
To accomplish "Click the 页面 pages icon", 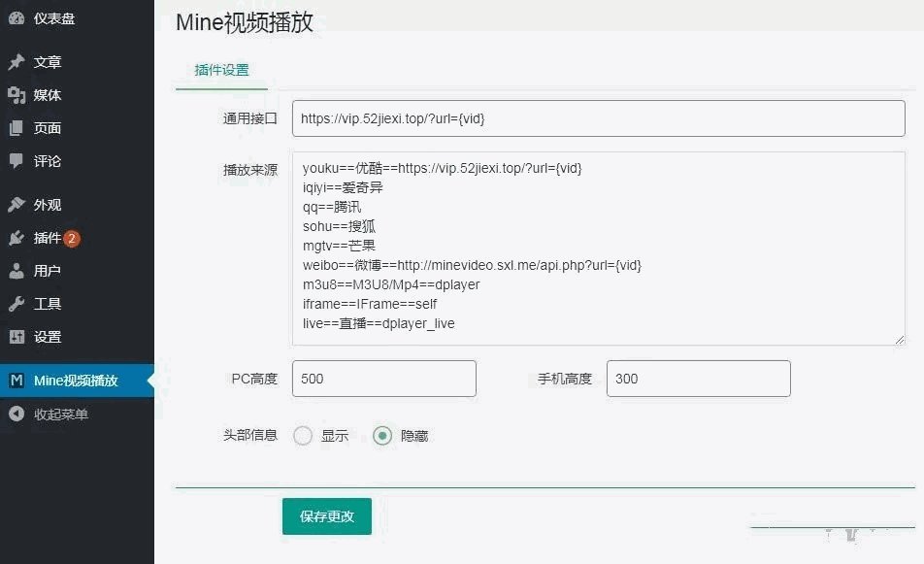I will click(16, 128).
